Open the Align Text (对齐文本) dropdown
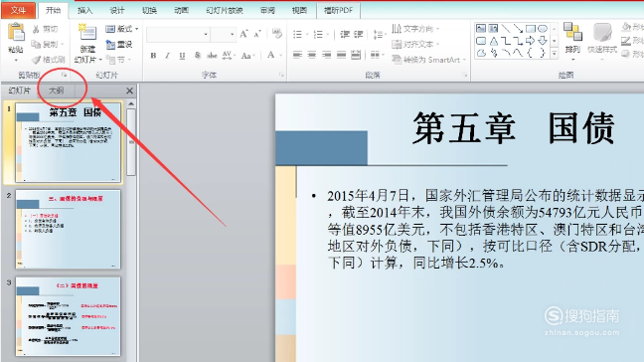The width and height of the screenshot is (644, 362). coord(415,44)
